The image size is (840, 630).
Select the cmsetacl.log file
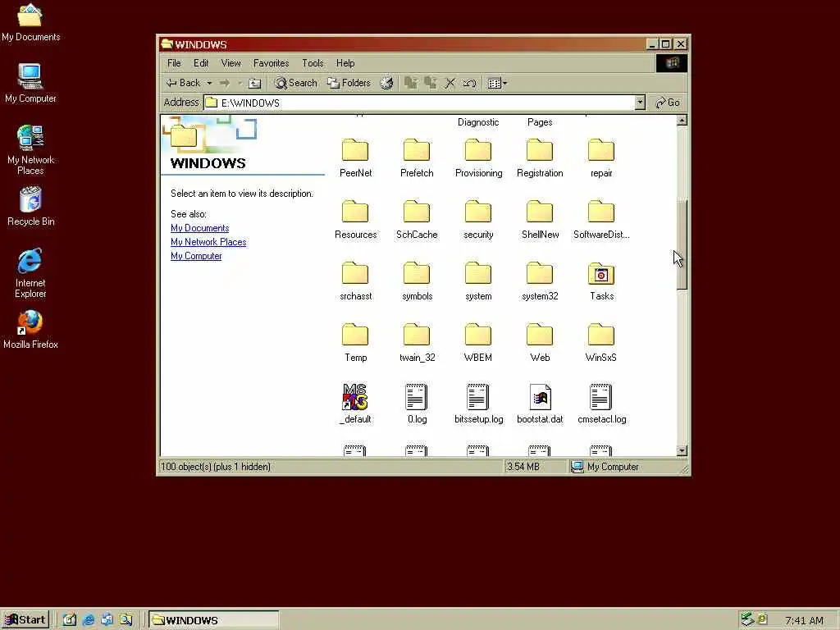pyautogui.click(x=601, y=404)
